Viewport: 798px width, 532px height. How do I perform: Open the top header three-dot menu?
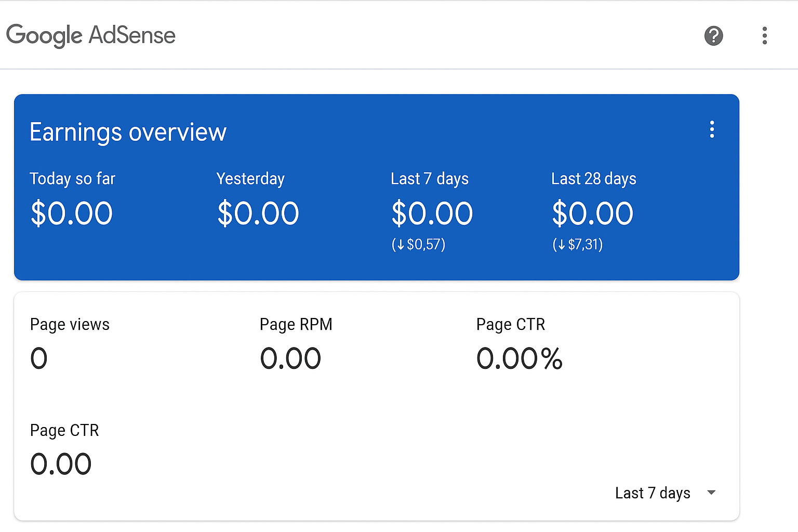tap(764, 36)
